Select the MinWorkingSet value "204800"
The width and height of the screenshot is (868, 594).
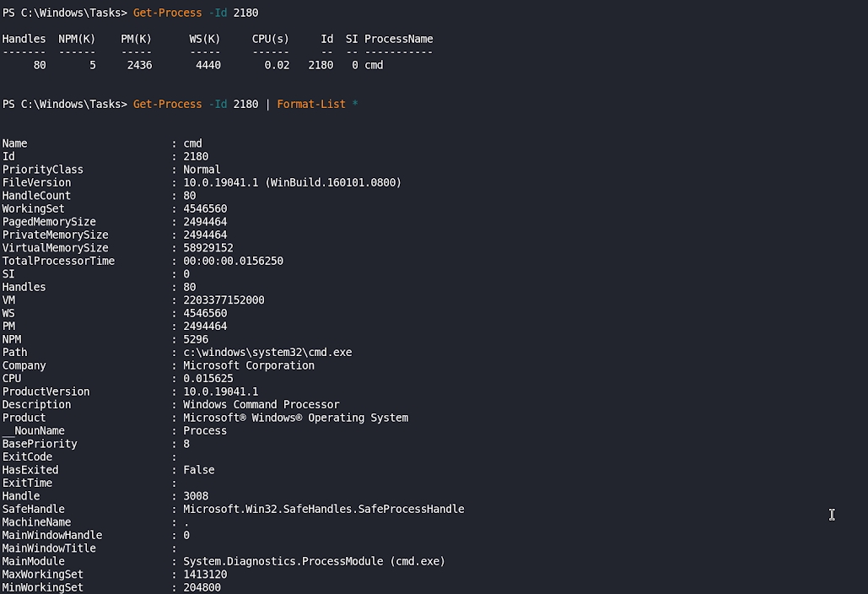click(x=202, y=587)
